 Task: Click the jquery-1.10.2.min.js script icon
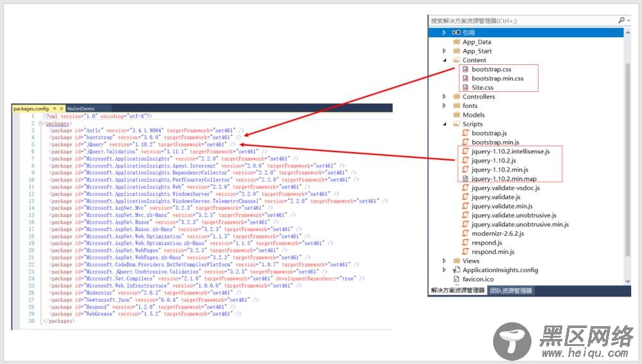coord(465,169)
